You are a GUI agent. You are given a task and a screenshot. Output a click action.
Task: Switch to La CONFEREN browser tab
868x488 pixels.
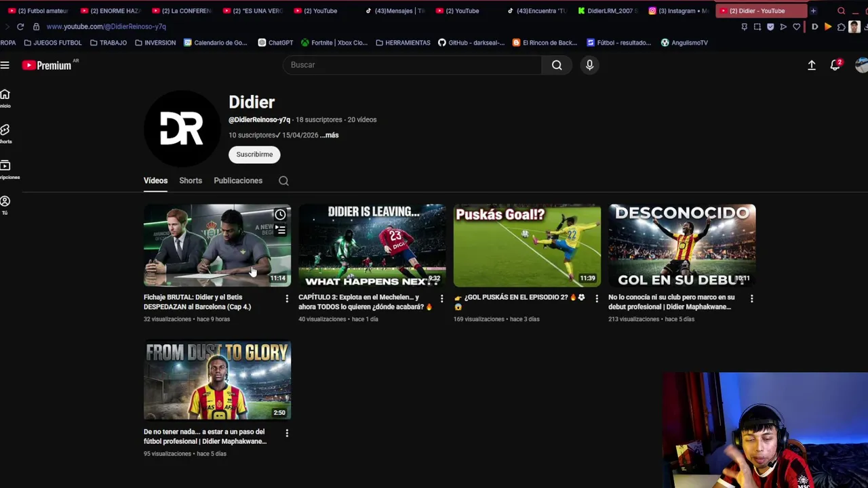tap(182, 11)
